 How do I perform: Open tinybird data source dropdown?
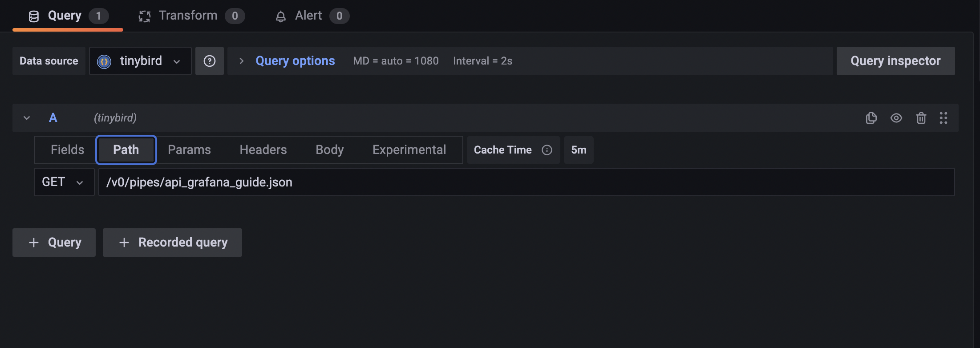click(141, 61)
